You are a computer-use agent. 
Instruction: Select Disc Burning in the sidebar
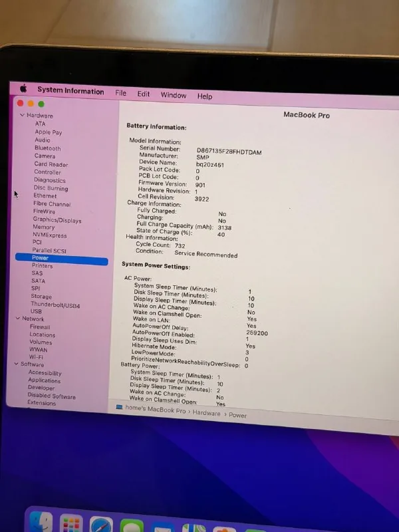pos(51,188)
